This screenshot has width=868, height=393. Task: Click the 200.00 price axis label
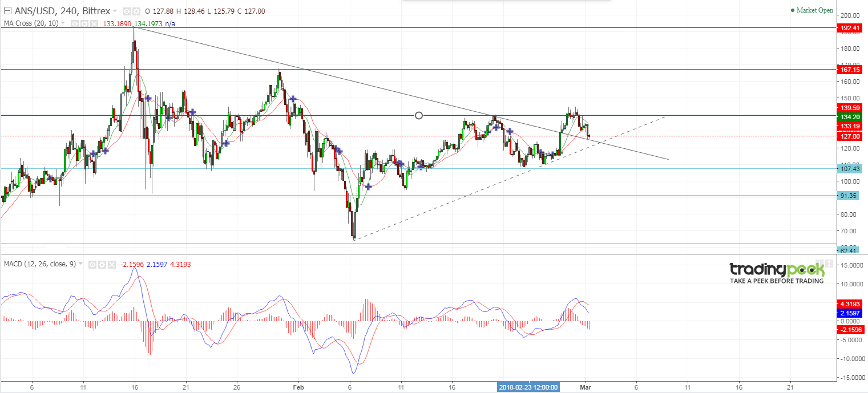coord(849,15)
